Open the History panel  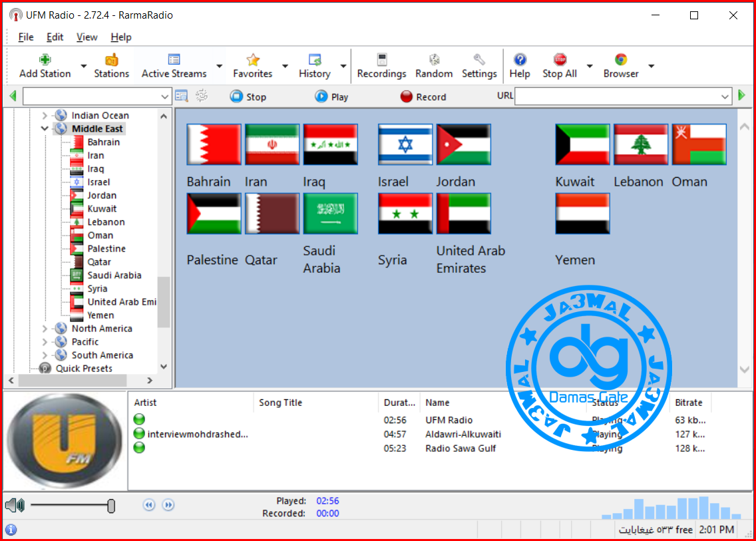pyautogui.click(x=314, y=66)
